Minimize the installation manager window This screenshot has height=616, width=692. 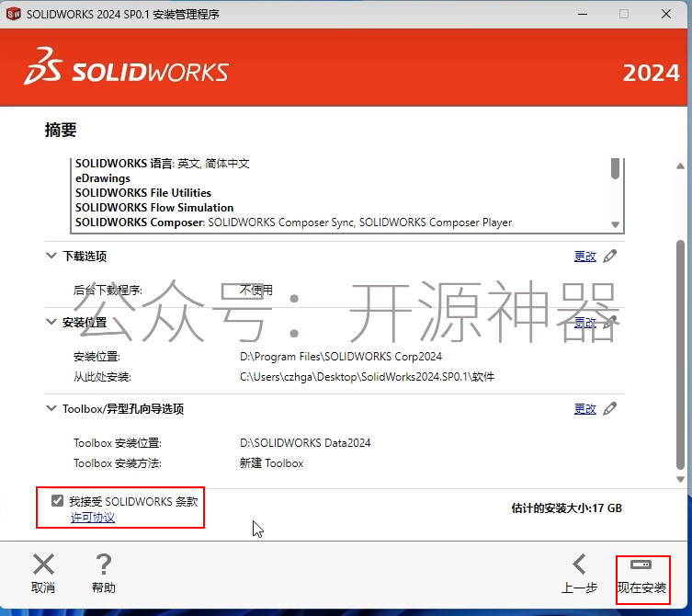(x=583, y=14)
